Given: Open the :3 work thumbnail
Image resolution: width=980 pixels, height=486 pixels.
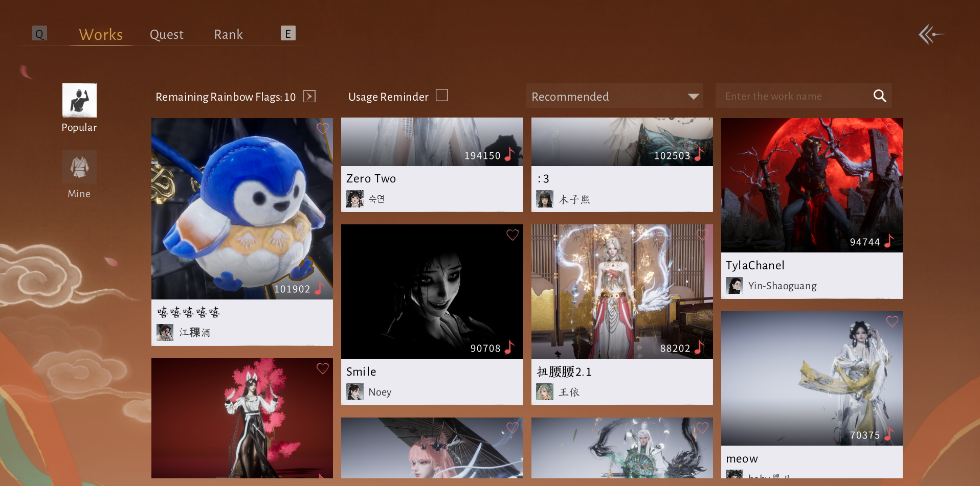Looking at the screenshot, I should click(x=622, y=142).
